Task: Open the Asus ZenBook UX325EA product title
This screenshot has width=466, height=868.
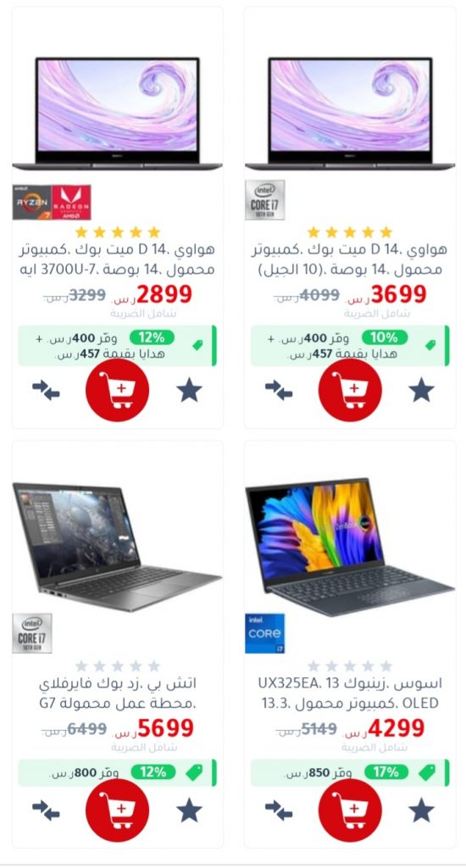Action: point(350,693)
